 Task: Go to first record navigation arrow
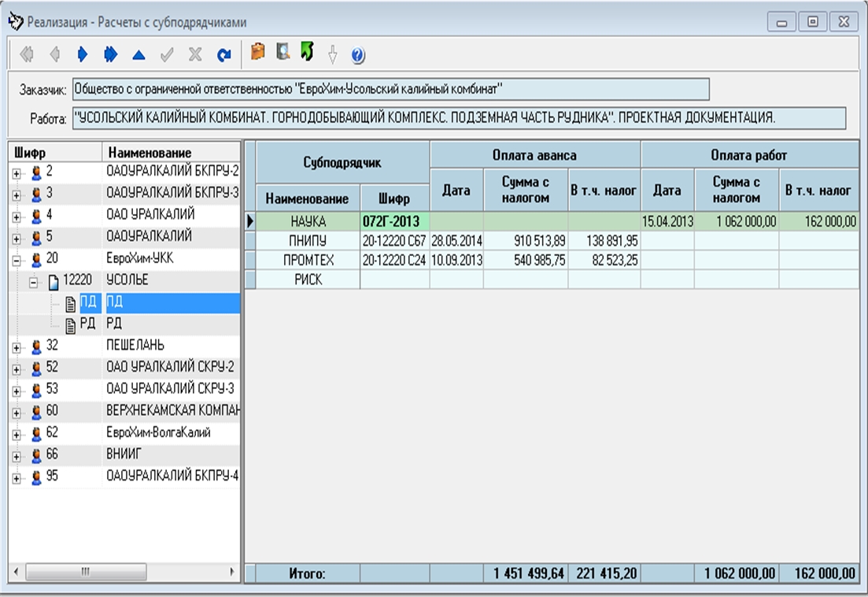coord(26,54)
